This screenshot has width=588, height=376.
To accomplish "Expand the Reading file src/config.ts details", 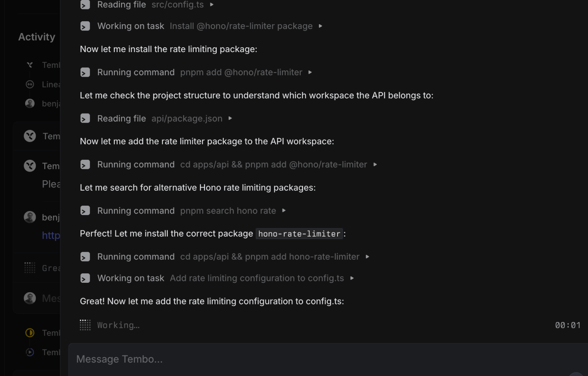I will pyautogui.click(x=212, y=5).
